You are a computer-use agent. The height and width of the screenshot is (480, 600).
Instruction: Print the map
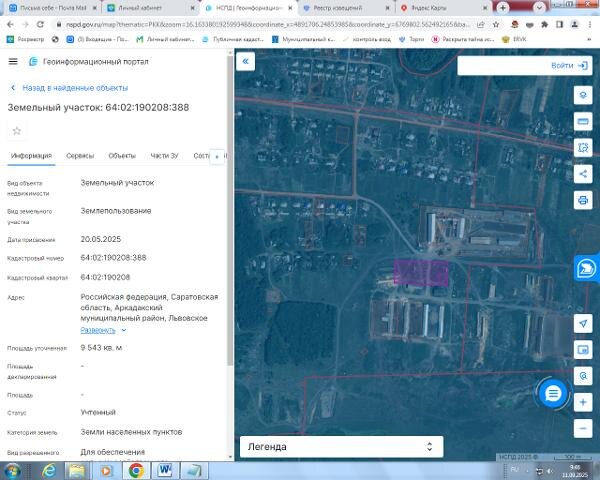(583, 200)
